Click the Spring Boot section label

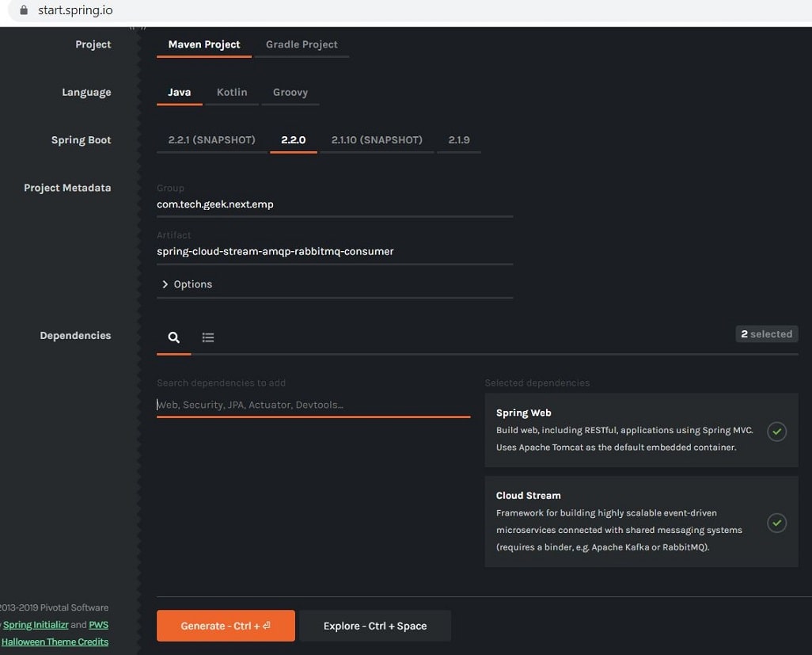pos(81,140)
